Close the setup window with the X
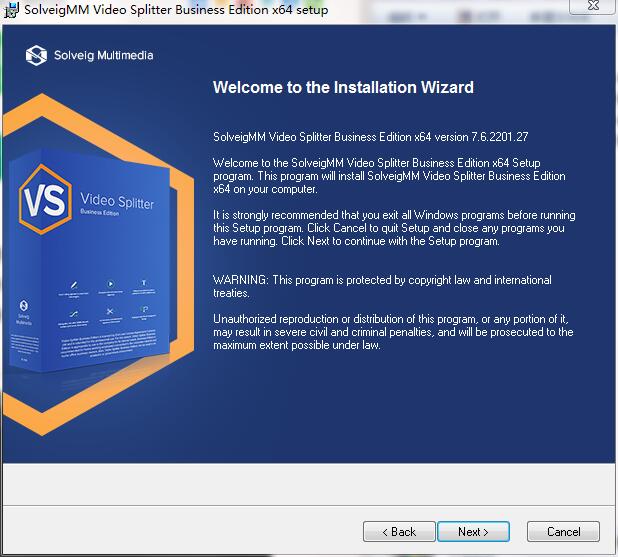This screenshot has height=557, width=618. [x=593, y=6]
